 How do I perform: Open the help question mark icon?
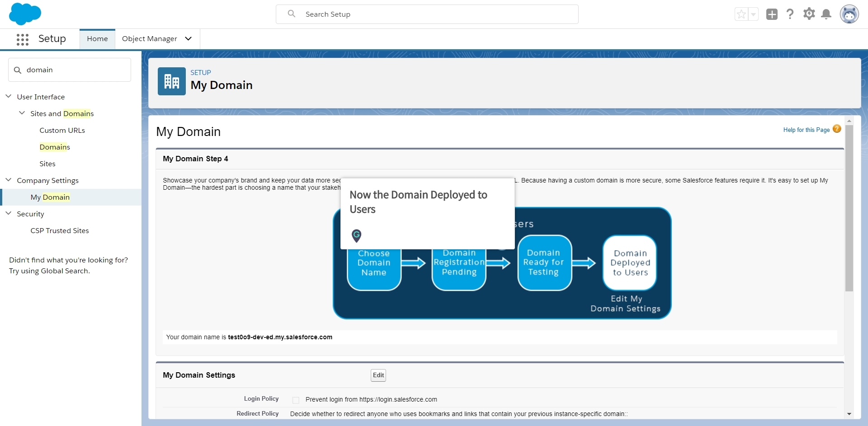(x=790, y=14)
